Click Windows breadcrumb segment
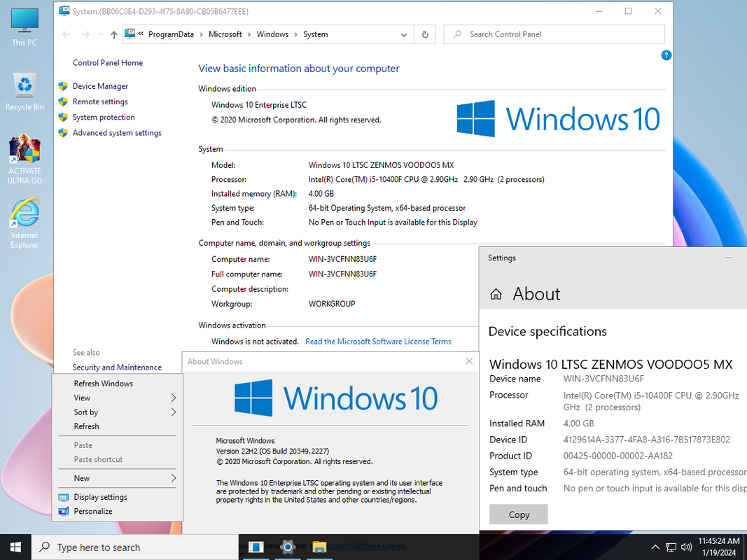747x560 pixels. (x=272, y=34)
